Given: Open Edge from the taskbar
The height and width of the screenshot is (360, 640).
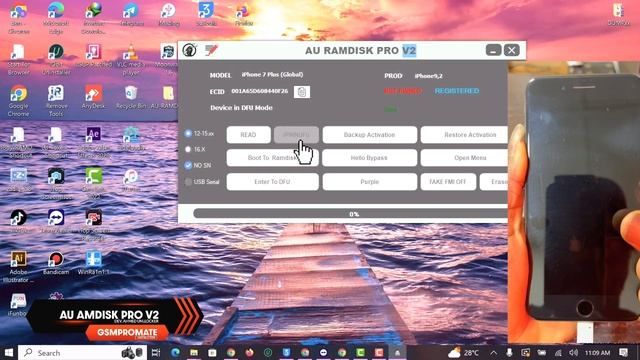Looking at the screenshot, I should (x=175, y=353).
